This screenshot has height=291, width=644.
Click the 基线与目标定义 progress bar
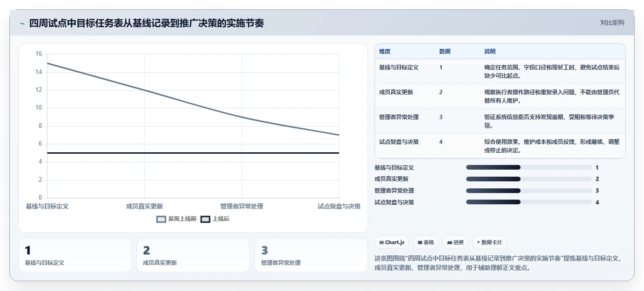tap(529, 167)
